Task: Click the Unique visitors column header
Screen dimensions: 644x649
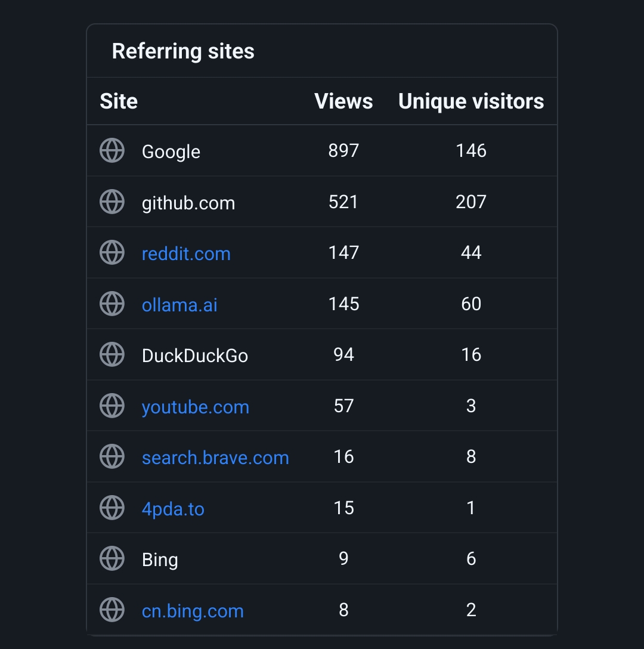Action: click(471, 101)
